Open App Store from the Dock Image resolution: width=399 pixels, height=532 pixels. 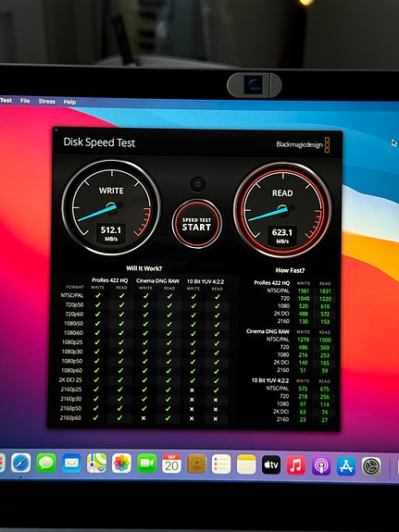346,465
